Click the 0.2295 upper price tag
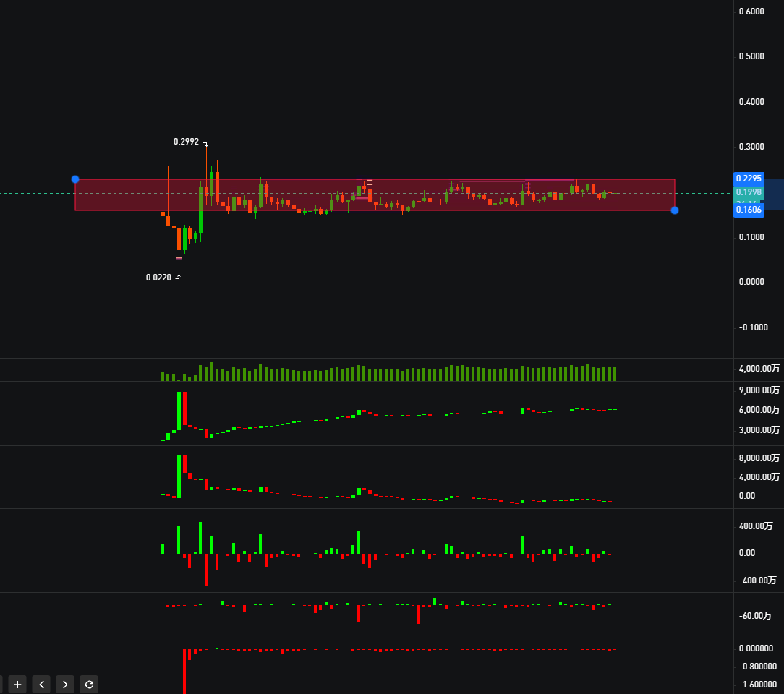Screen dimensions: 784x694 tap(749, 179)
